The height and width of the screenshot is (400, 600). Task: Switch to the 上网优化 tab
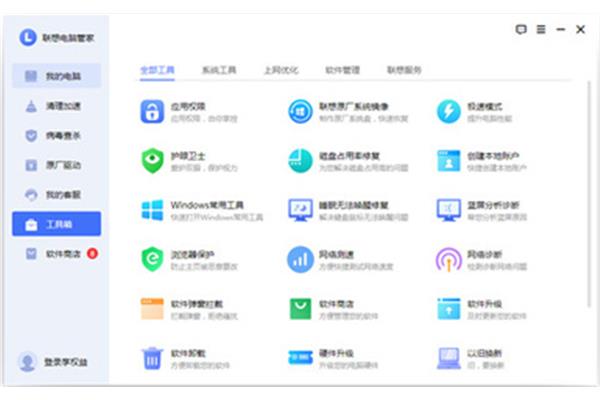coord(281,70)
